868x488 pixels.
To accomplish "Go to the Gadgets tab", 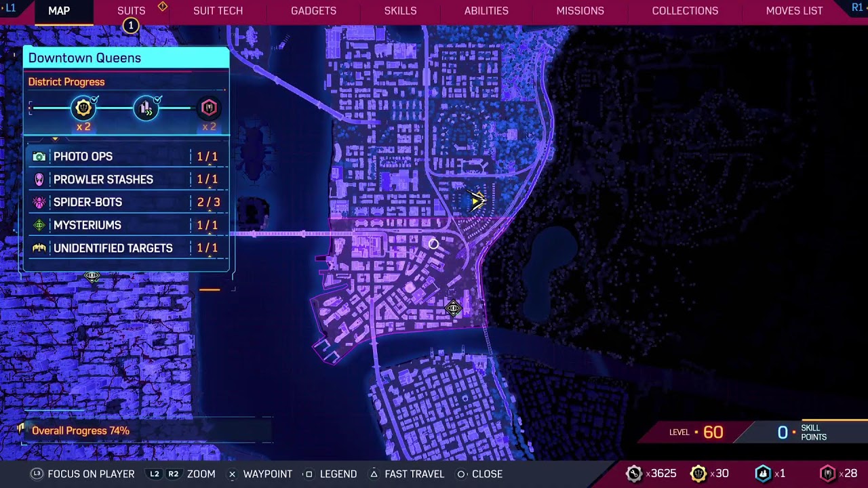I will point(313,11).
